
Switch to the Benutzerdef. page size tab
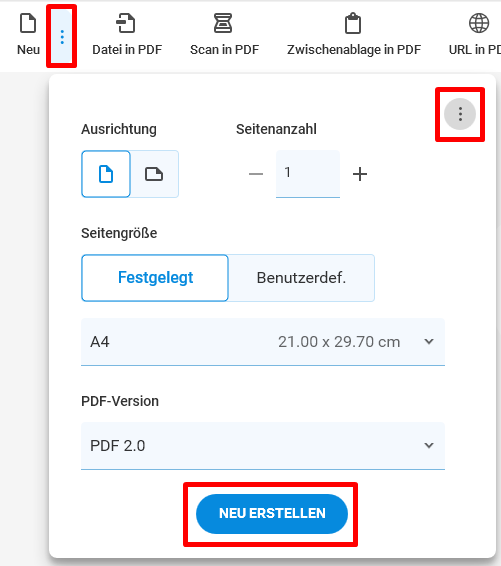pos(301,278)
